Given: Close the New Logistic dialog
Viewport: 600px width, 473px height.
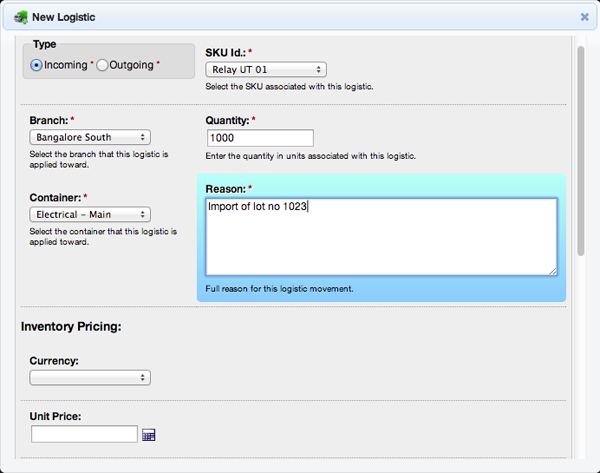Looking at the screenshot, I should 585,17.
